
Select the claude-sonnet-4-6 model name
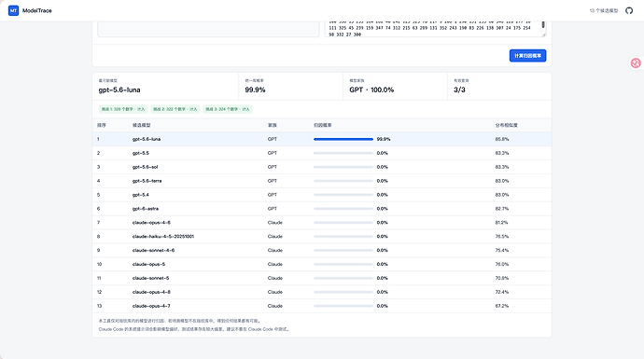point(153,250)
